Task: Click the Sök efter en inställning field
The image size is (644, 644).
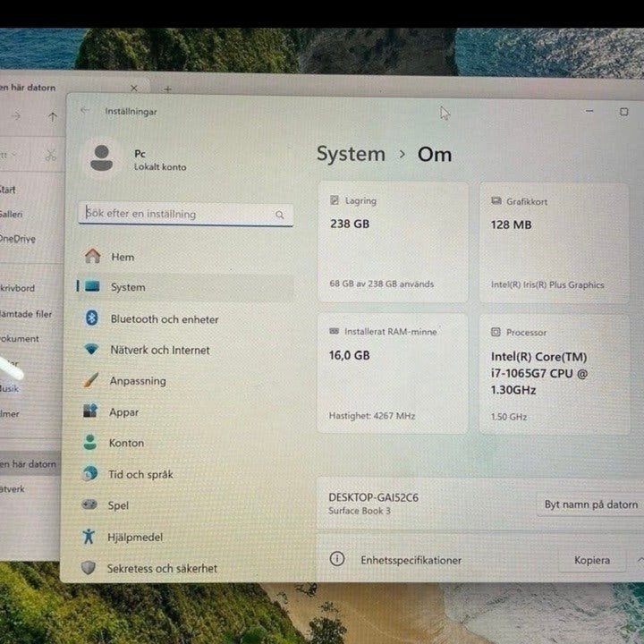Action: (x=186, y=215)
